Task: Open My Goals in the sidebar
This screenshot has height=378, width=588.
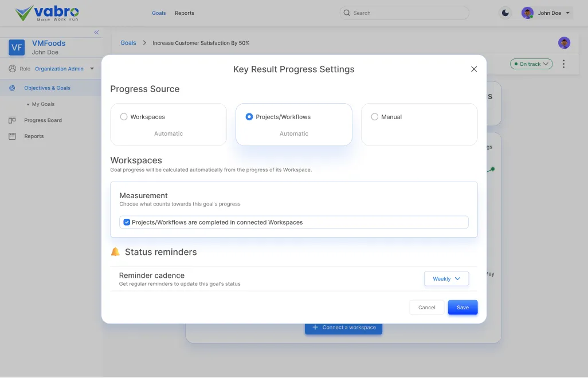Action: point(43,104)
